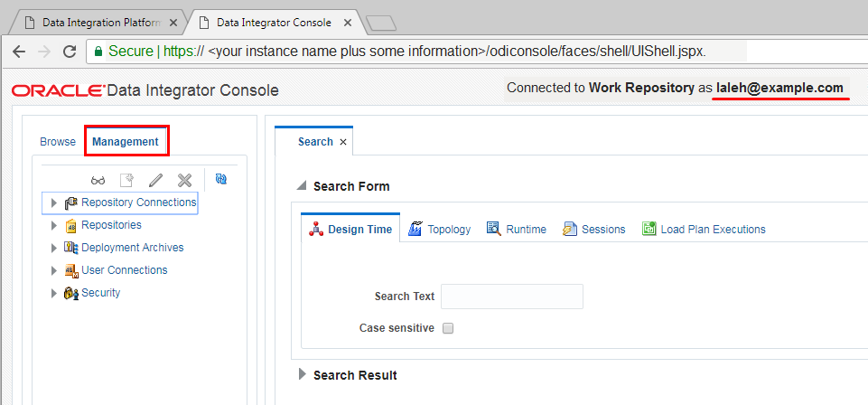This screenshot has height=405, width=868.
Task: Toggle the Case sensitive checkbox
Action: coord(448,328)
